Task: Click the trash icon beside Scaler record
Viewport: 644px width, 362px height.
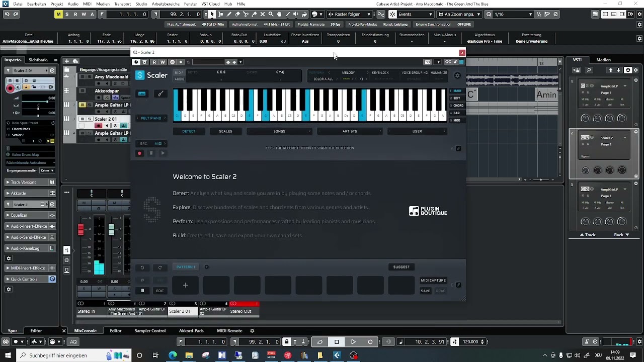Action: coord(151,153)
